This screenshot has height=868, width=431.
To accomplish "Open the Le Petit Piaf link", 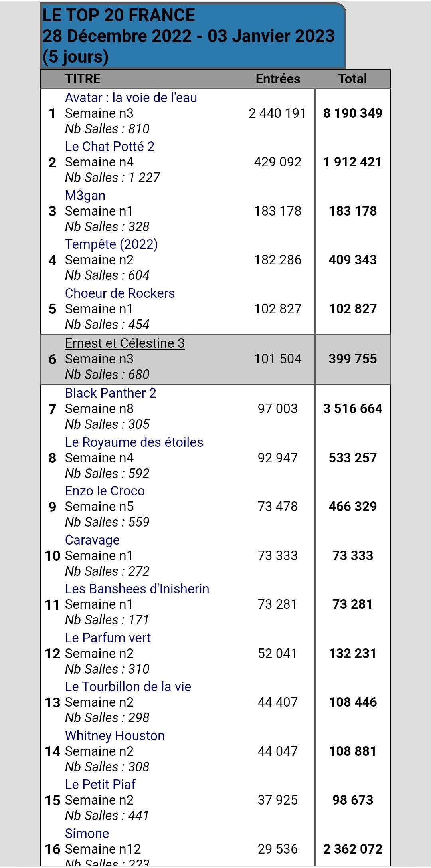I will click(100, 785).
